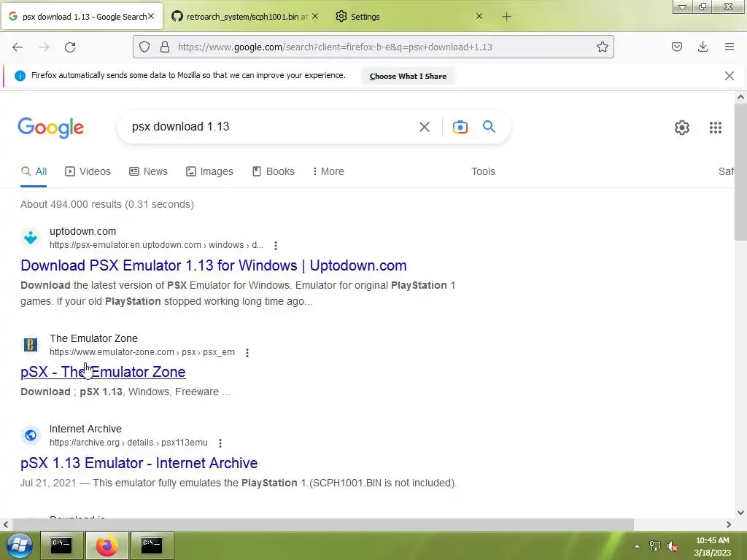Open the network tray icon
Image resolution: width=747 pixels, height=560 pixels.
point(655,546)
